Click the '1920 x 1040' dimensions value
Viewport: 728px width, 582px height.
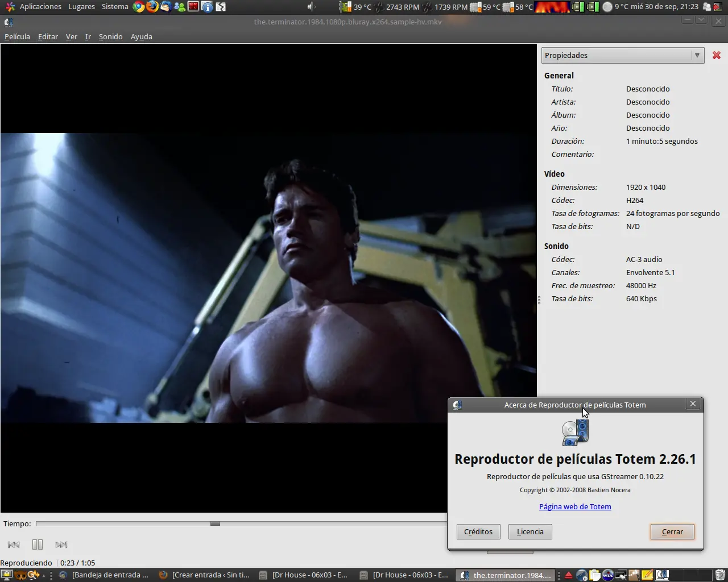(646, 187)
